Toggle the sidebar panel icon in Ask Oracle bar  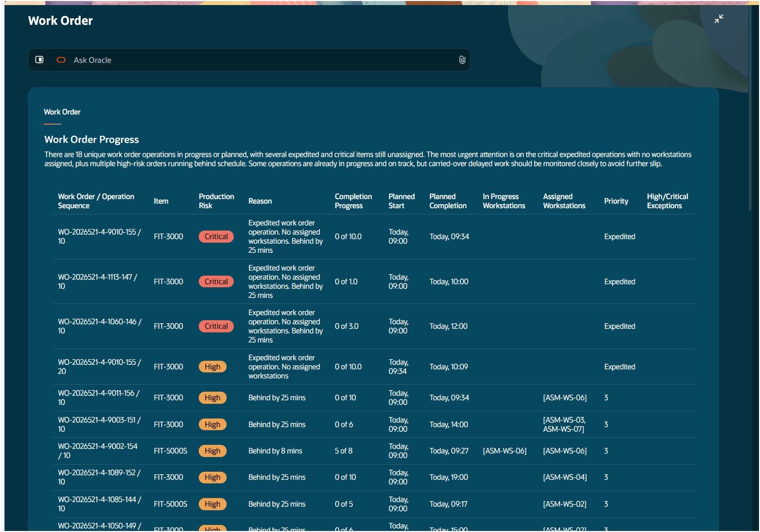click(x=39, y=60)
